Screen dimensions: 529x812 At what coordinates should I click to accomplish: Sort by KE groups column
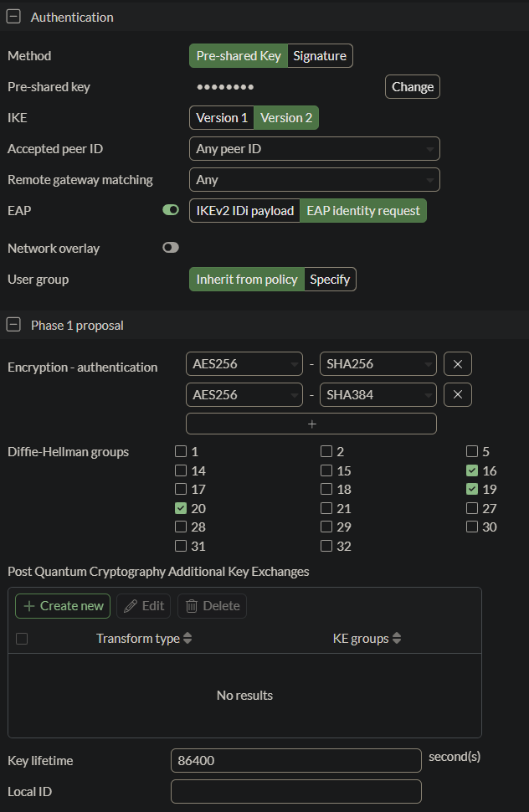click(397, 639)
